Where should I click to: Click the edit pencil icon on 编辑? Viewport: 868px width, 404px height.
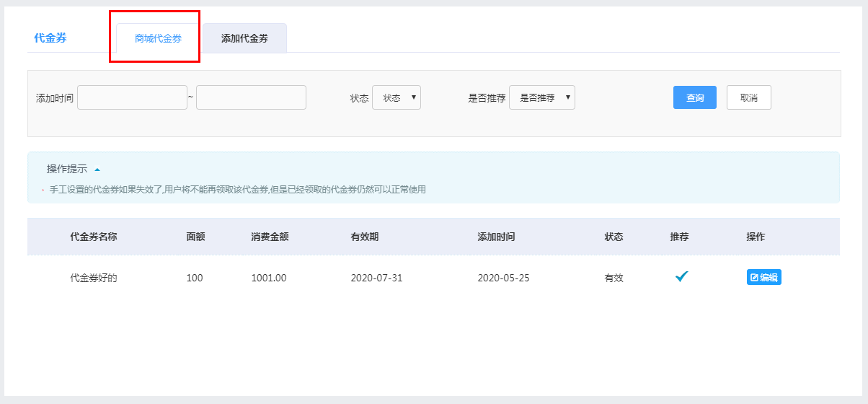coord(755,278)
